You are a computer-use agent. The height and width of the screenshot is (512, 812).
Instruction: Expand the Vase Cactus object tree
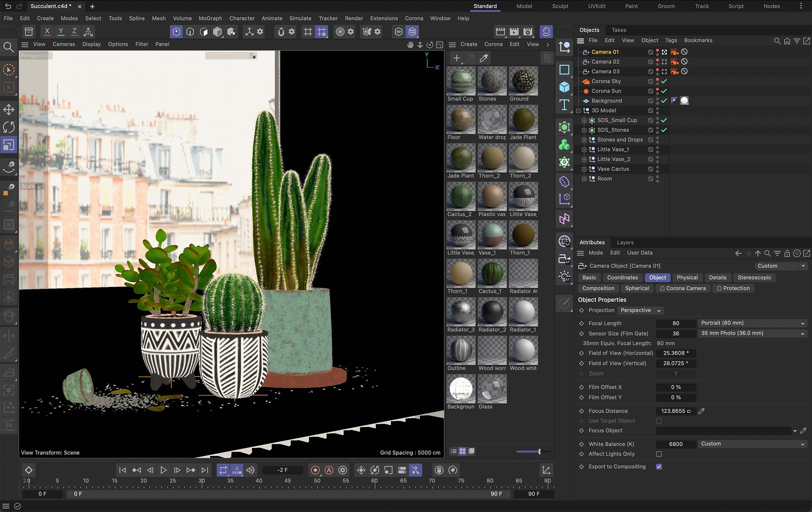click(584, 169)
